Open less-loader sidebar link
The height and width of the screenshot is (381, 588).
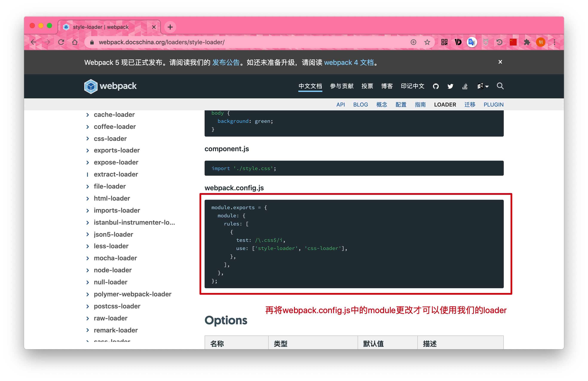tap(111, 246)
